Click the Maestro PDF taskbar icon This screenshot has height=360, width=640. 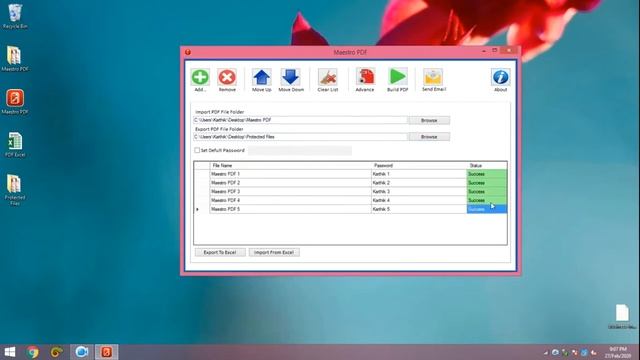click(107, 352)
